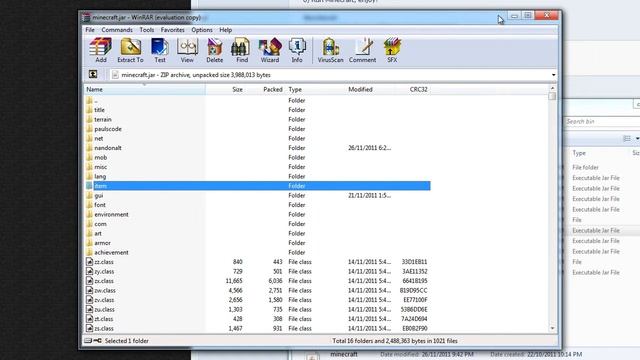Select the zw.class file name
The width and height of the screenshot is (640, 360).
pos(105,290)
